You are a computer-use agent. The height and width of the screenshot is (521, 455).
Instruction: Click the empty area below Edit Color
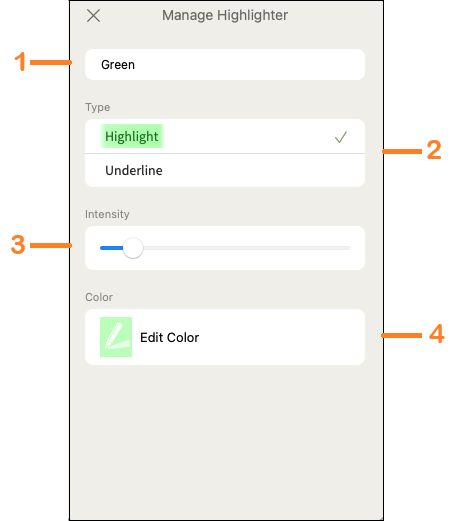[x=225, y=440]
